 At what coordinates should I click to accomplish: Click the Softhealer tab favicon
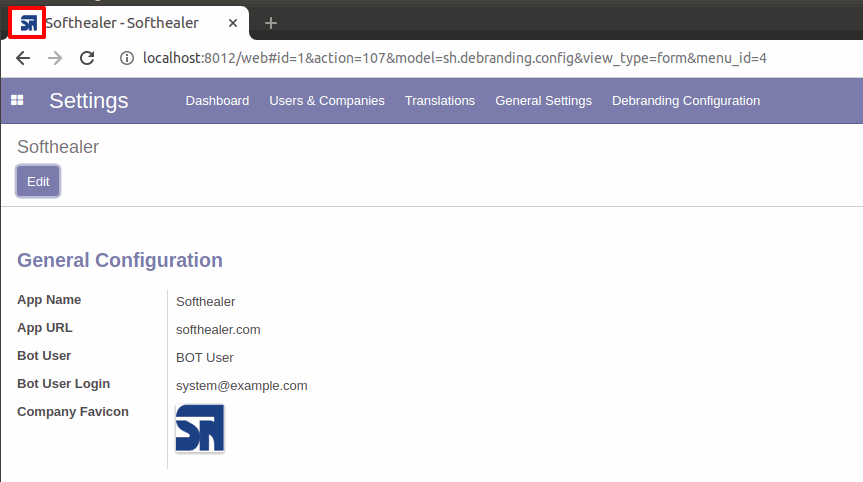point(28,23)
